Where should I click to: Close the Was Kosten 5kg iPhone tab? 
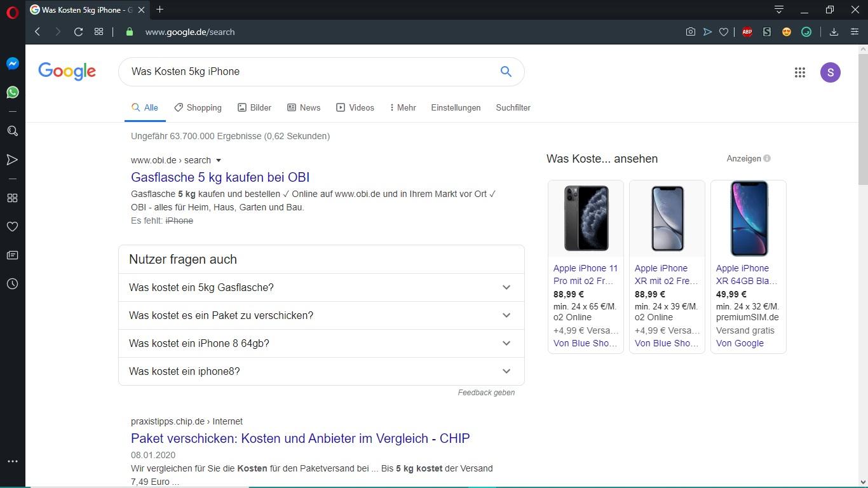tap(141, 10)
